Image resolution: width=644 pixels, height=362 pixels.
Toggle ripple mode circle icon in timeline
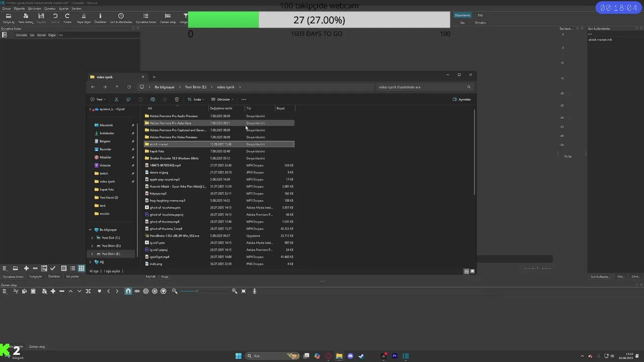146,291
